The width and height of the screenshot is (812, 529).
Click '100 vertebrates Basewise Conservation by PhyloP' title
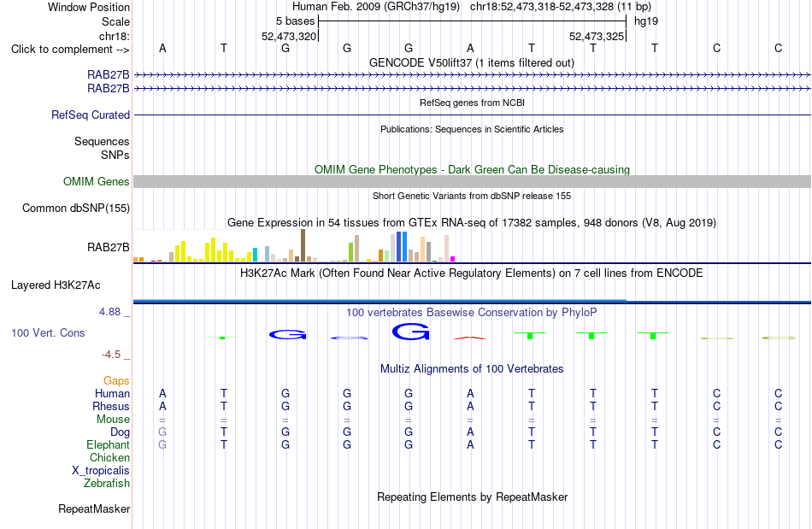tap(472, 312)
